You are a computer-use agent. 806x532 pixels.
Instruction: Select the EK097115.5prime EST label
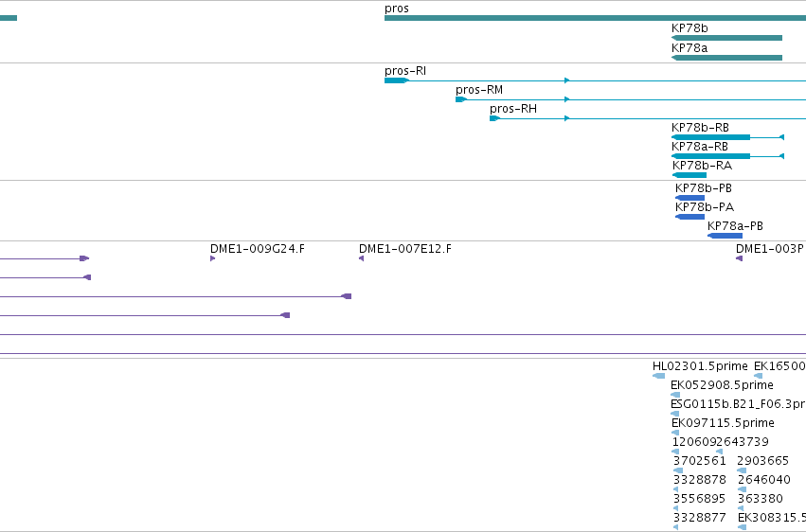723,423
